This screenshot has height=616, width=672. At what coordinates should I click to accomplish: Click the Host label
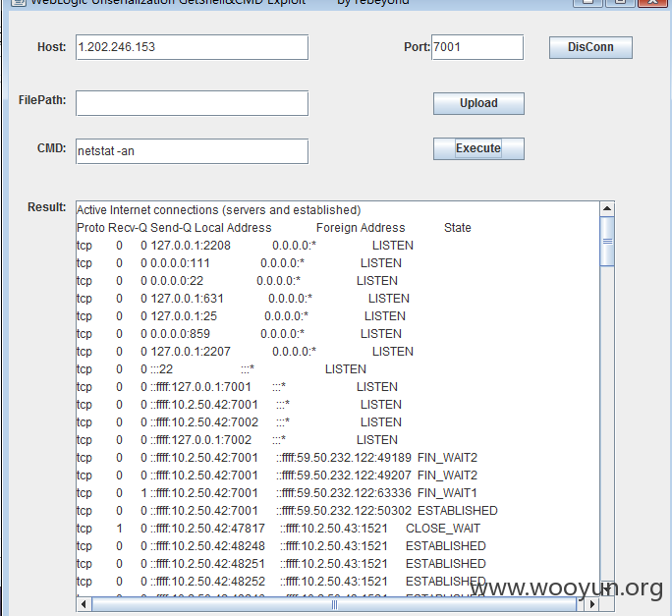coord(52,47)
